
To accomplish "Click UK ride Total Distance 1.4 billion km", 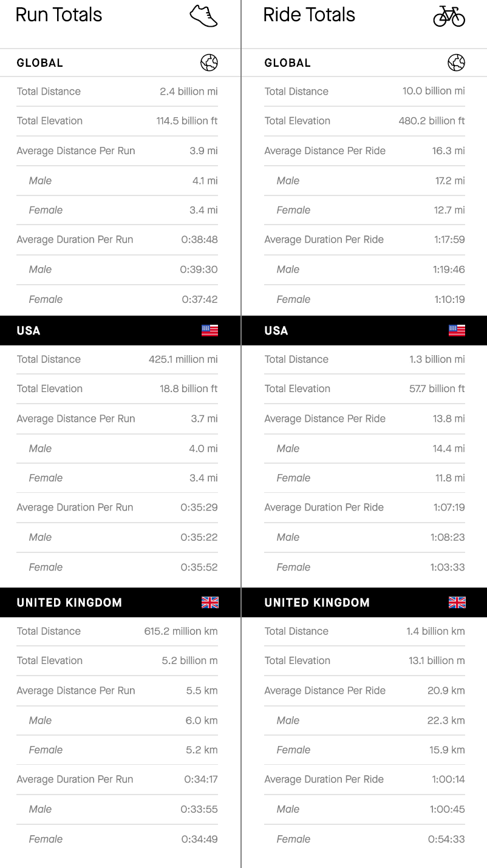I will point(435,631).
